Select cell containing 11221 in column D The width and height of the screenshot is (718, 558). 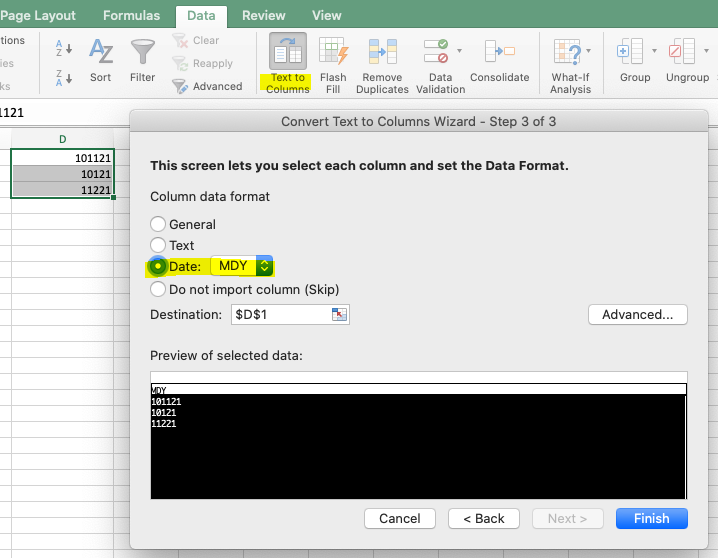[x=63, y=190]
